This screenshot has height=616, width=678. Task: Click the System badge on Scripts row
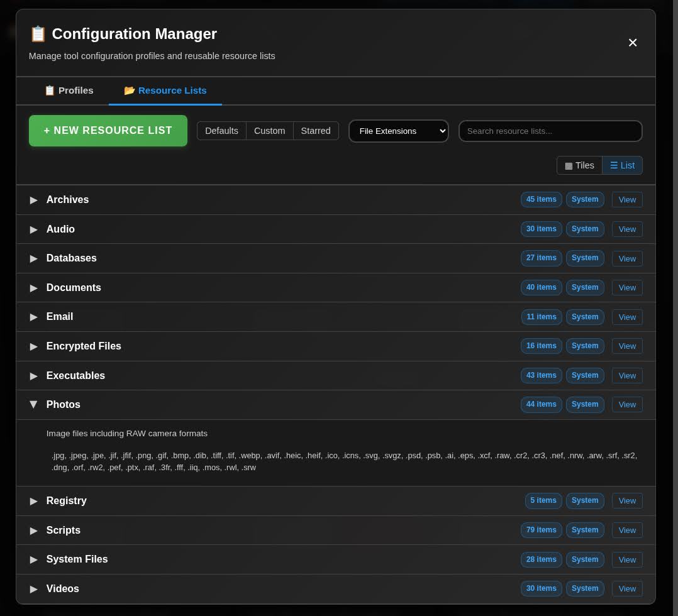point(585,529)
